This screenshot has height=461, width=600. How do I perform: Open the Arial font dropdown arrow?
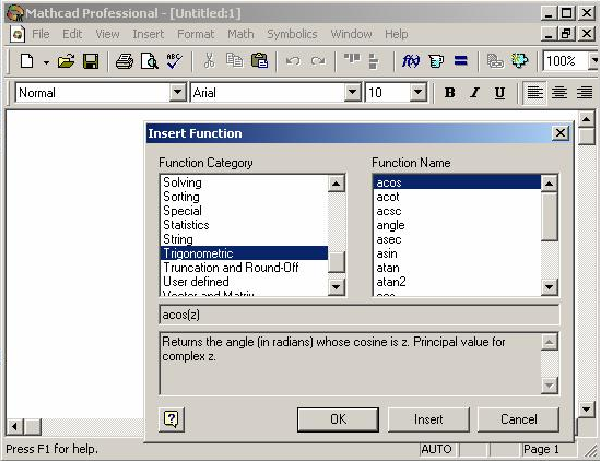[x=352, y=92]
